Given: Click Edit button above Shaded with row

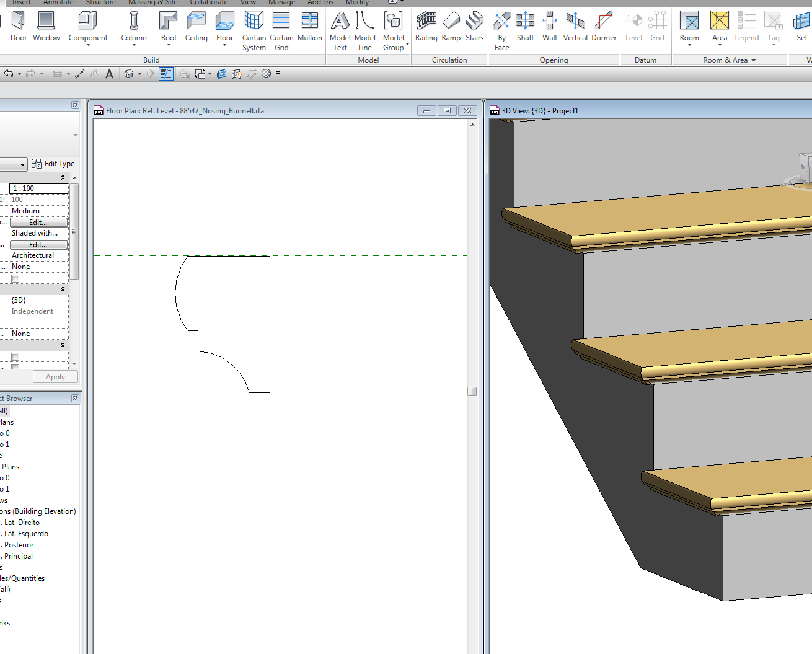Looking at the screenshot, I should pos(38,222).
